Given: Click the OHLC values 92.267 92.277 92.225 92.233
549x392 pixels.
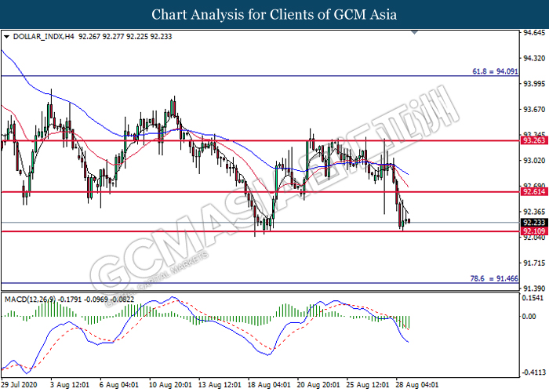Looking at the screenshot, I should (x=125, y=37).
